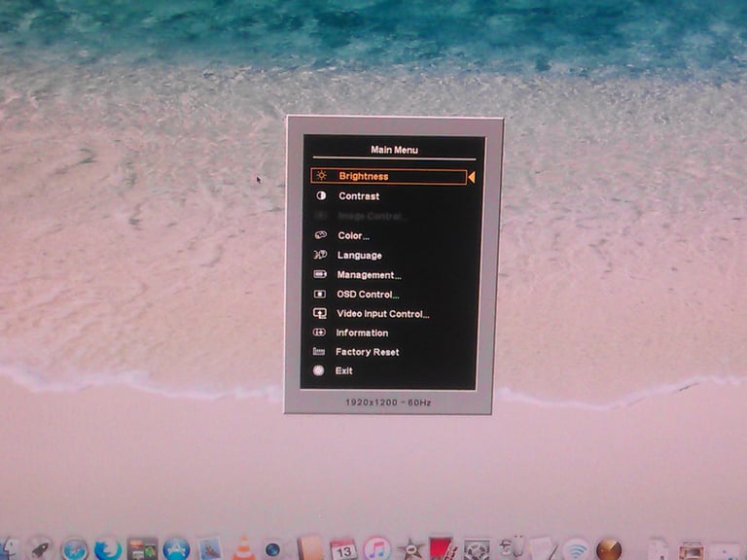747x560 pixels.
Task: Open the Color... submenu
Action: click(353, 235)
